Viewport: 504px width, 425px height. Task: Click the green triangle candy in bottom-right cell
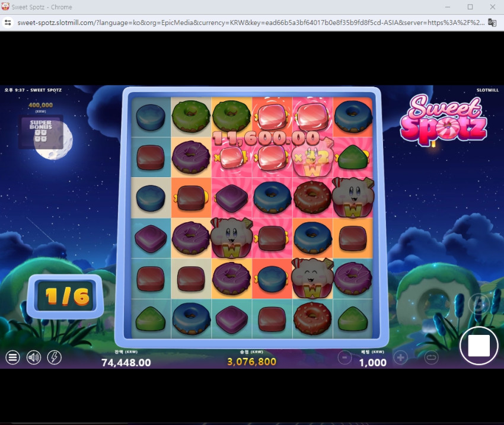(x=353, y=319)
